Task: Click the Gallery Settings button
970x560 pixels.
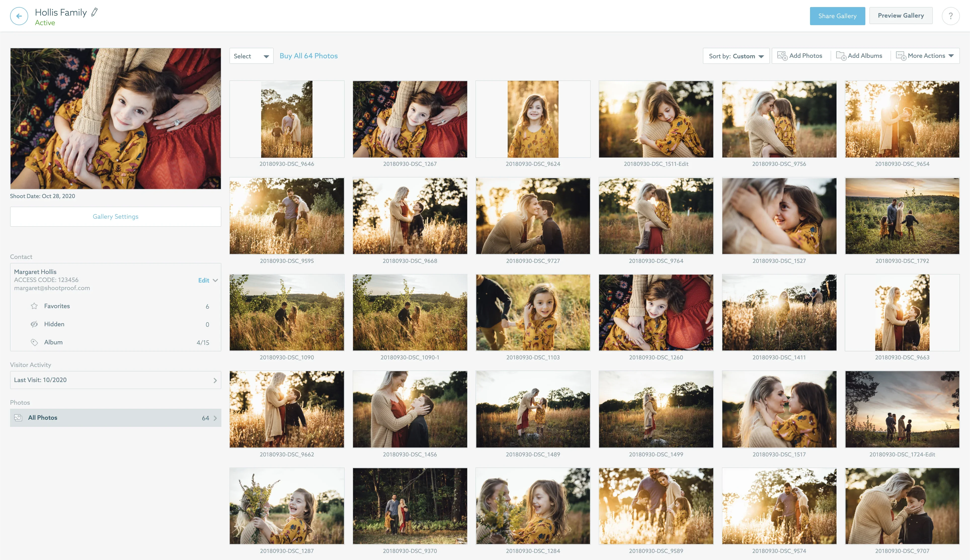Action: click(115, 216)
